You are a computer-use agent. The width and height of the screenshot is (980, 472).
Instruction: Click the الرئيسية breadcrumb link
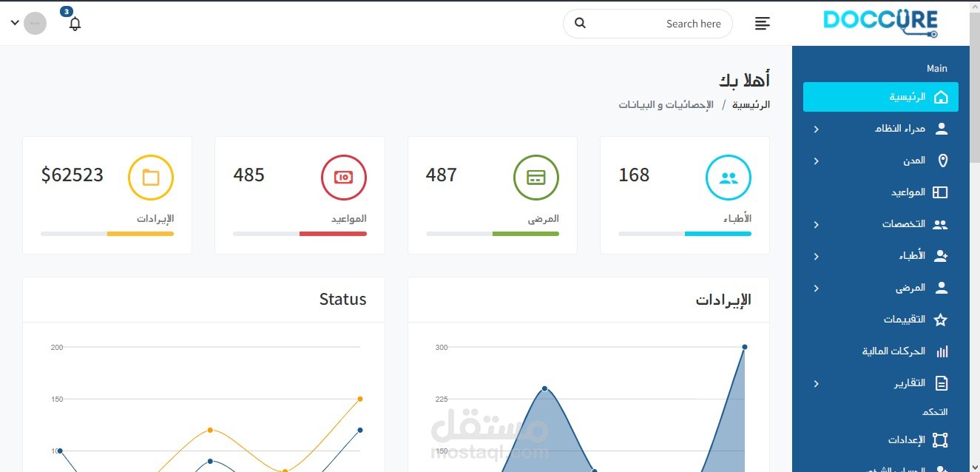751,104
